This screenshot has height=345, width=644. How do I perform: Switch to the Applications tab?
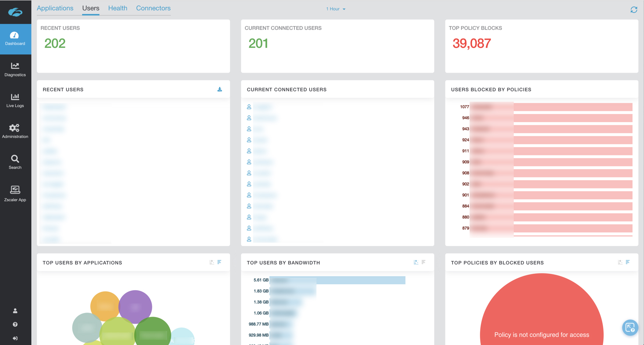(55, 8)
